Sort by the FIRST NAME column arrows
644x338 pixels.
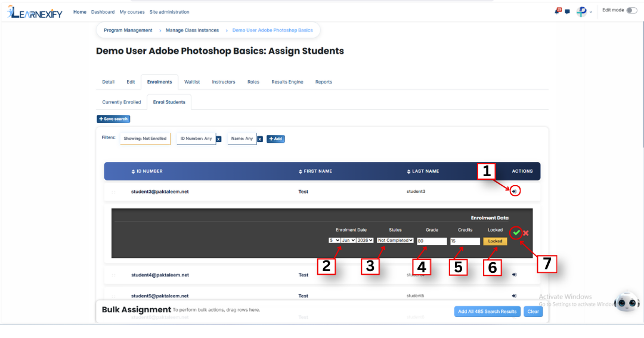(300, 171)
